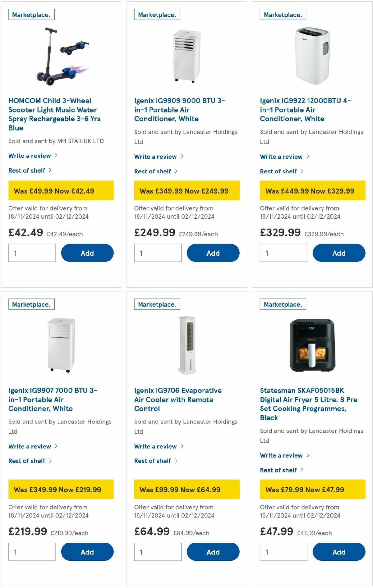The image size is (373, 588).
Task: Click the yellow 'Was £449.99 Now £329.99' banner
Action: pyautogui.click(x=311, y=190)
